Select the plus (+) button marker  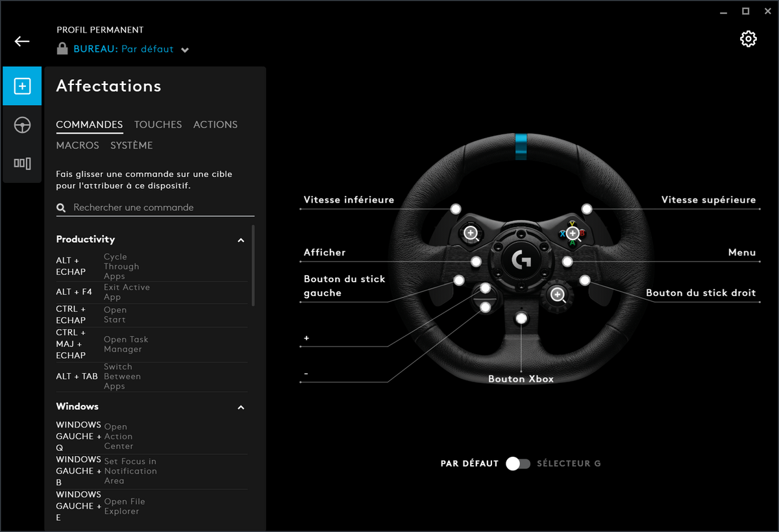tap(486, 288)
